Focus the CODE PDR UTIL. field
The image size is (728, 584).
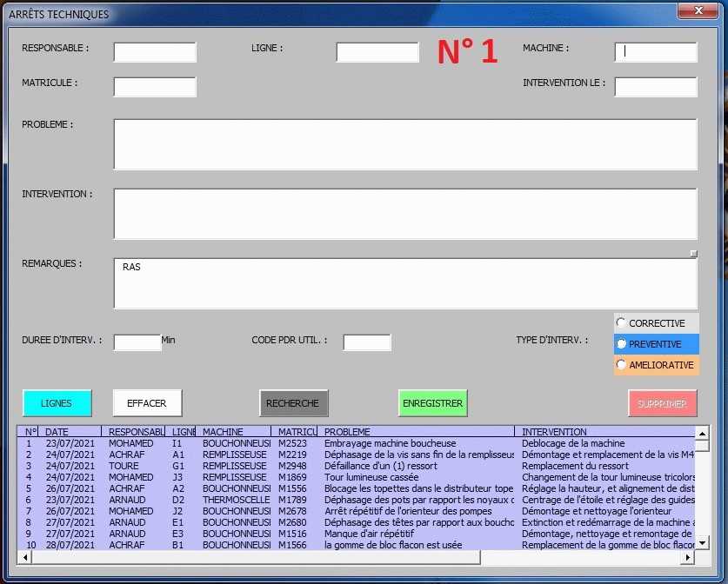(x=367, y=342)
